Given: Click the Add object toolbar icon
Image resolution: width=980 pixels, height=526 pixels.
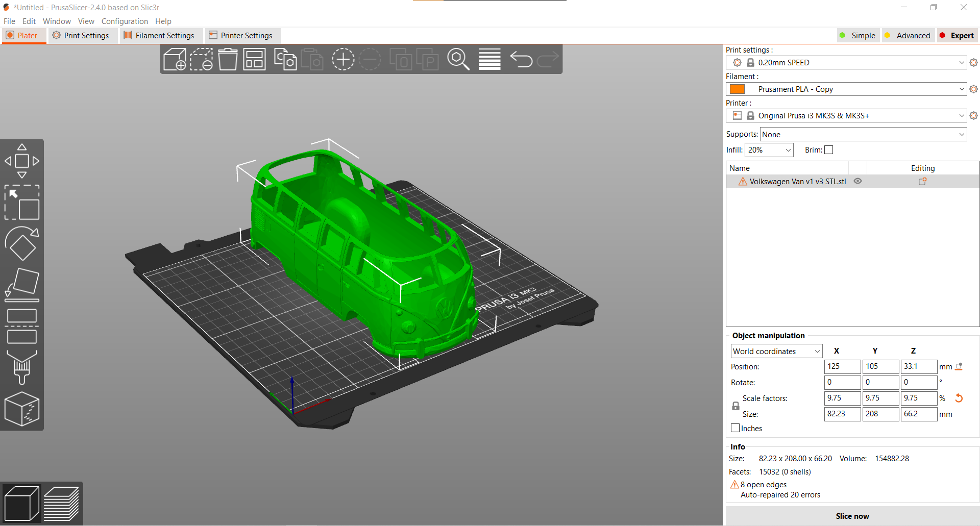Looking at the screenshot, I should [x=175, y=60].
